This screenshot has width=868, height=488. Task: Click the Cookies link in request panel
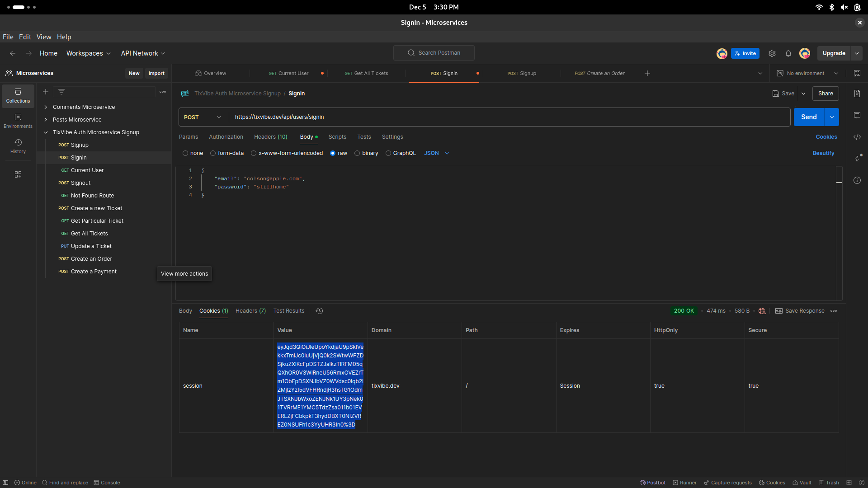[826, 136]
